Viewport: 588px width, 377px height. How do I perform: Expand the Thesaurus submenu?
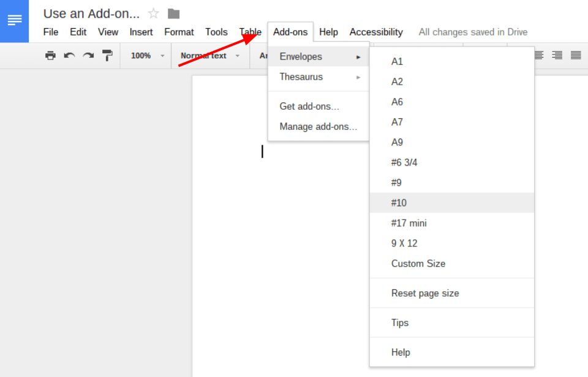coord(301,77)
